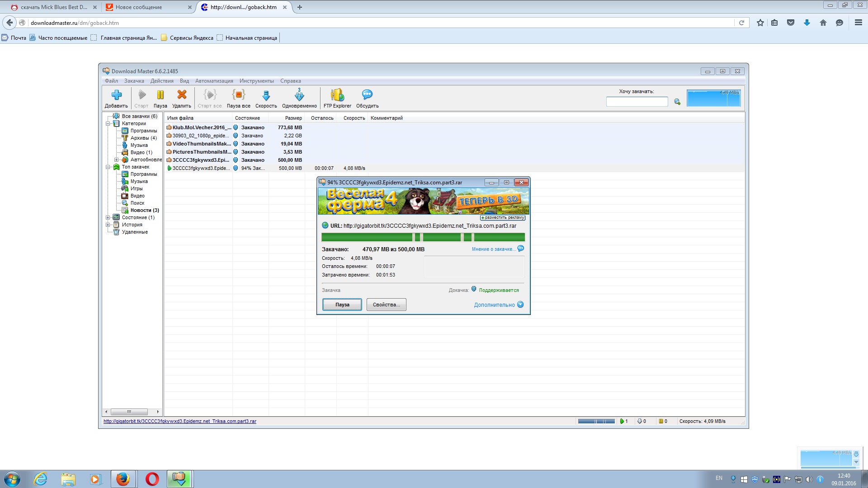Expand the Автообновление tree node
This screenshot has width=868, height=488.
(x=116, y=160)
